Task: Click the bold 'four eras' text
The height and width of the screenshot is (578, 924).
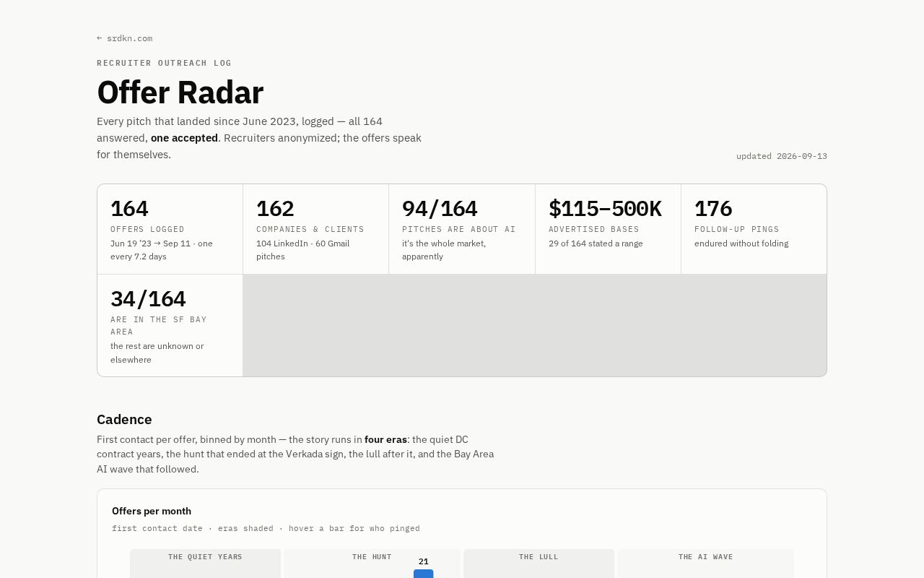Action: pyautogui.click(x=385, y=439)
